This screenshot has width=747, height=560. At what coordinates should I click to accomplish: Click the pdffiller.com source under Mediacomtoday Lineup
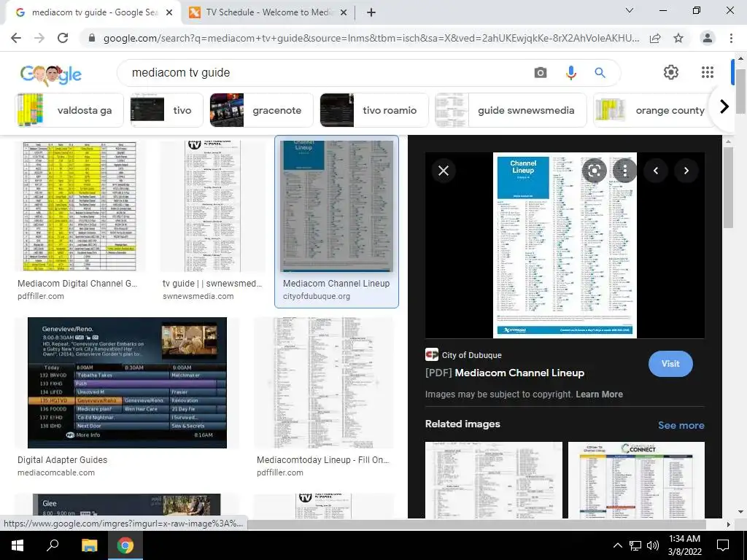coord(279,472)
